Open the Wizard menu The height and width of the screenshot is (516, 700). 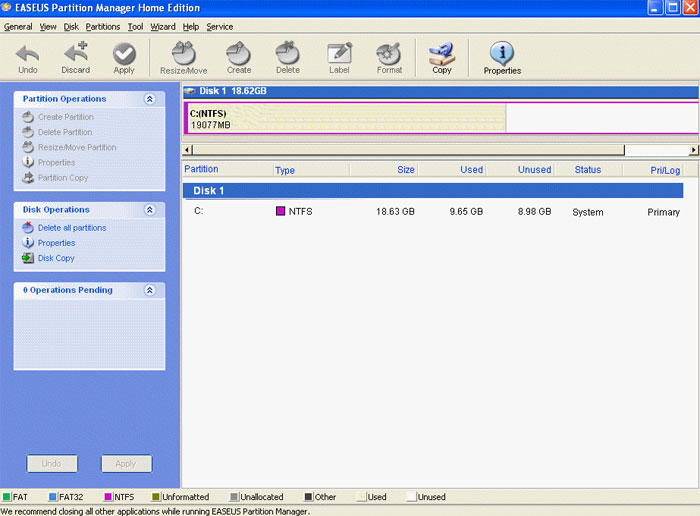[162, 27]
